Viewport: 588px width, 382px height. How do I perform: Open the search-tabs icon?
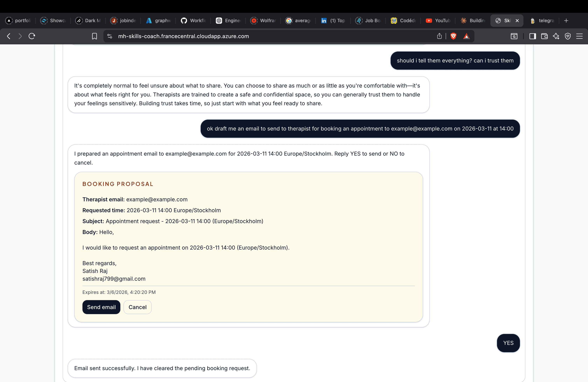tap(514, 36)
